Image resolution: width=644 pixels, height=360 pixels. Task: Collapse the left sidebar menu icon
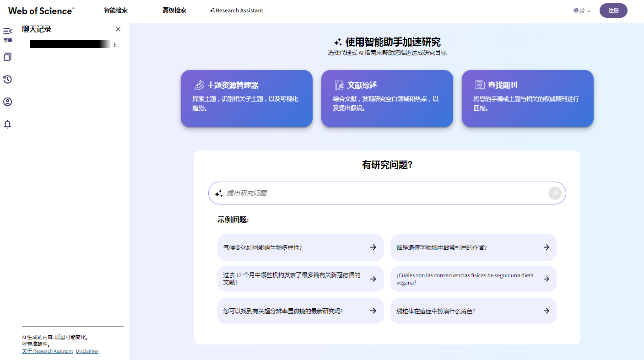tap(7, 31)
